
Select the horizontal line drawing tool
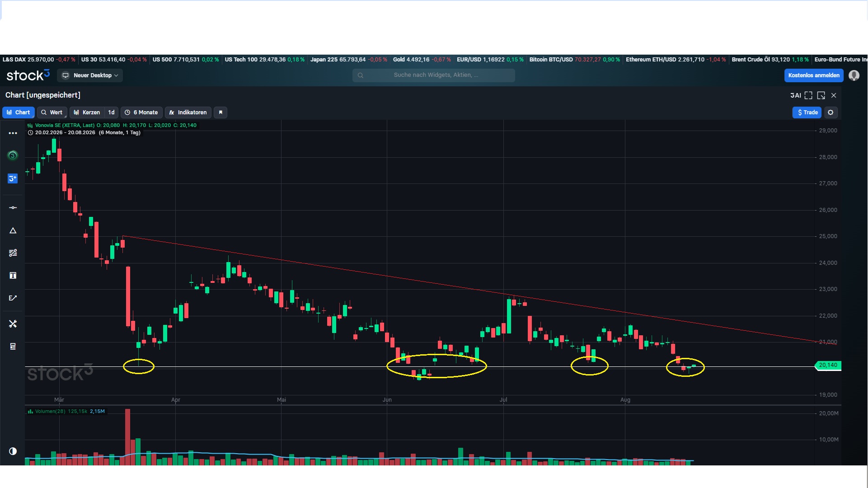13,208
